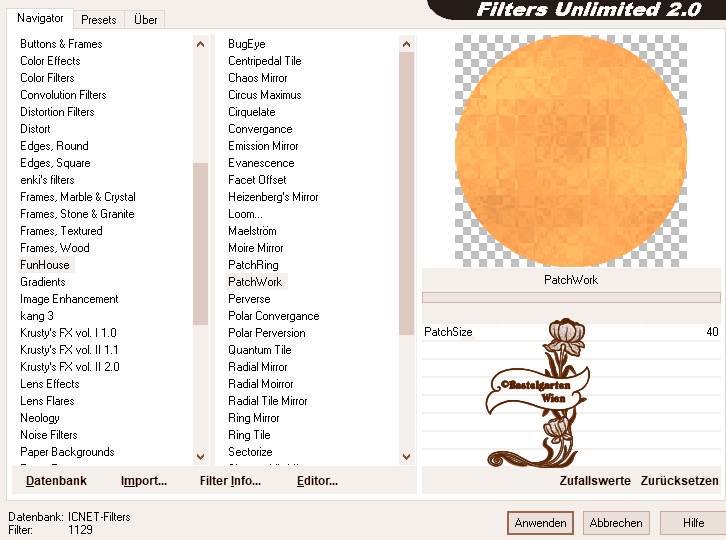Open Hilfe help button

point(693,523)
